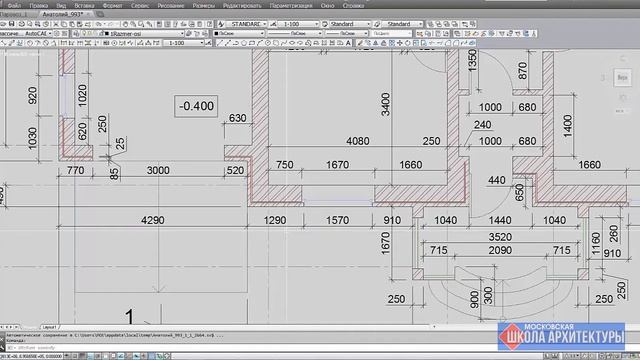
Task: Click the layout tab scroll arrows
Action: click(x=10, y=327)
